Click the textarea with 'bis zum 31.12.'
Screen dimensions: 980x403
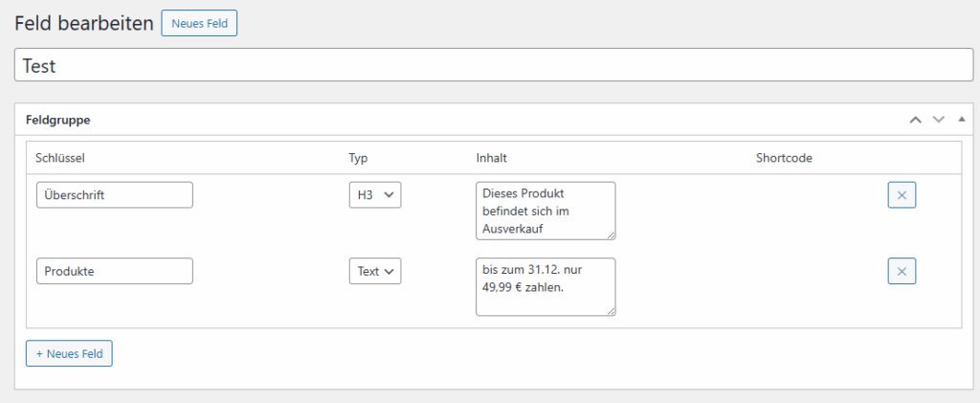[545, 285]
